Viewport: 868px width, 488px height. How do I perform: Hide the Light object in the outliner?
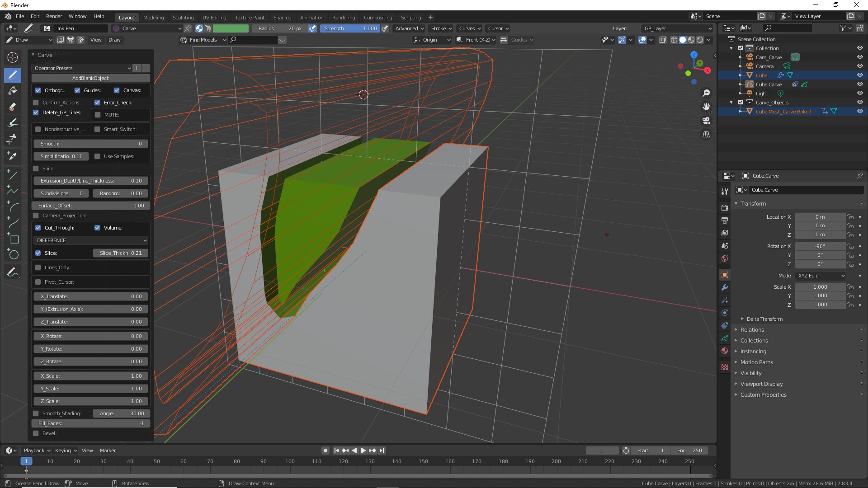click(860, 94)
